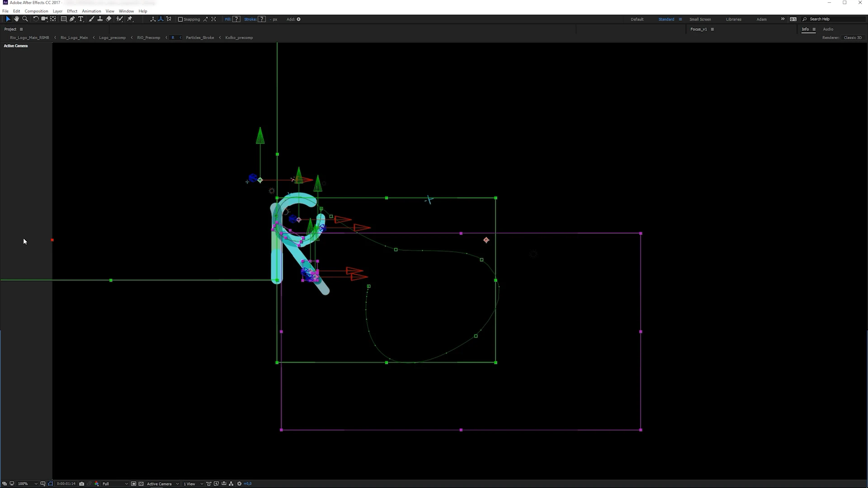Jump to Particles_Stroke composition breadcrumb
Image resolution: width=868 pixels, height=488 pixels.
(200, 38)
